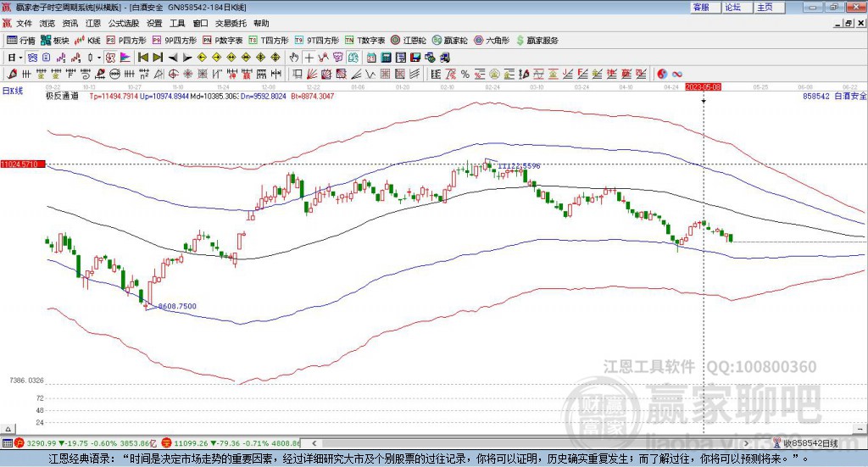Open the 窗口 menu

200,23
